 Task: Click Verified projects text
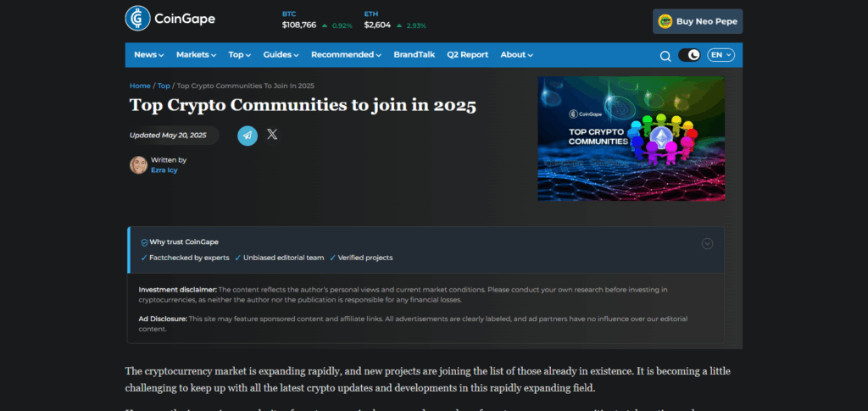coord(365,258)
